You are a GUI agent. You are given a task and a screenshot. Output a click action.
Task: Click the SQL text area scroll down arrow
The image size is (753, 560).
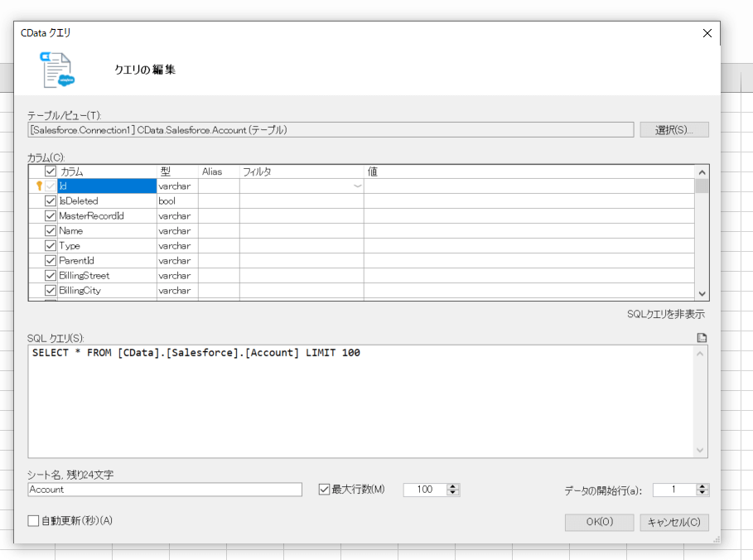pos(700,450)
